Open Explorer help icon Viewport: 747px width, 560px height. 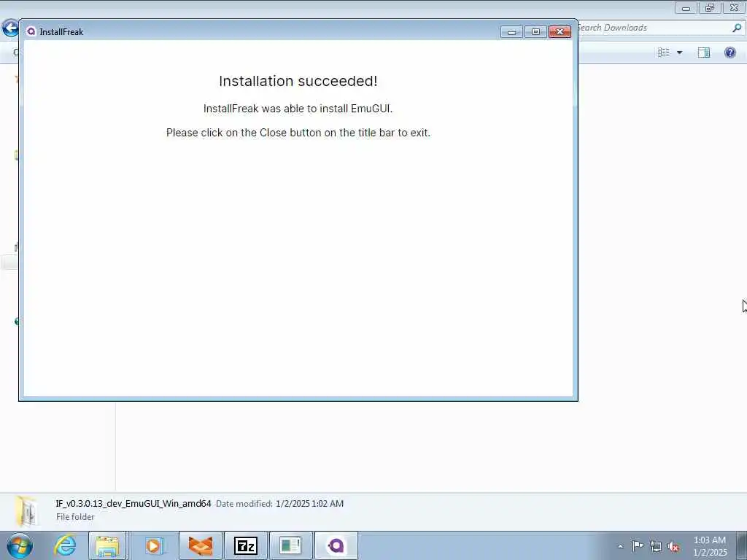tap(729, 52)
